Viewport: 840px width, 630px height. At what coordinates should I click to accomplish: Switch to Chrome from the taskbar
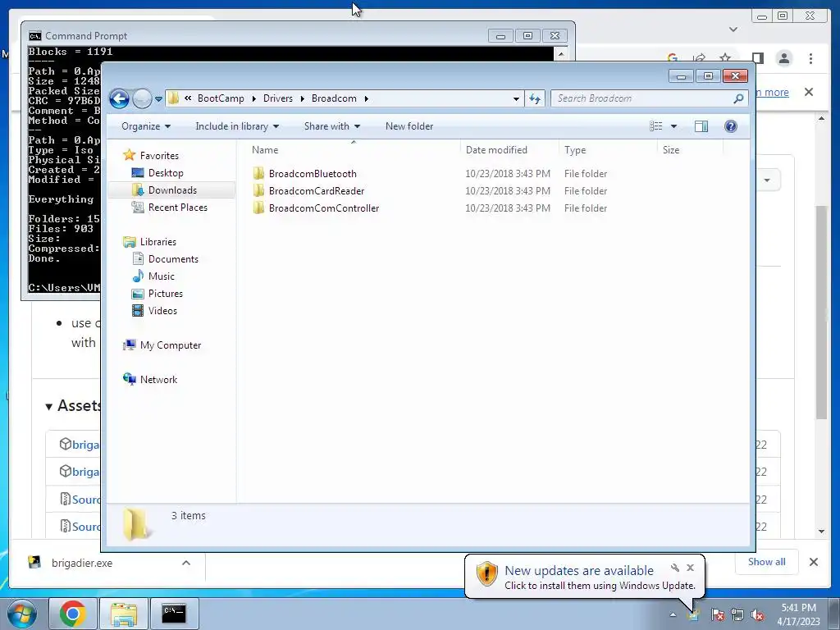[x=73, y=614]
